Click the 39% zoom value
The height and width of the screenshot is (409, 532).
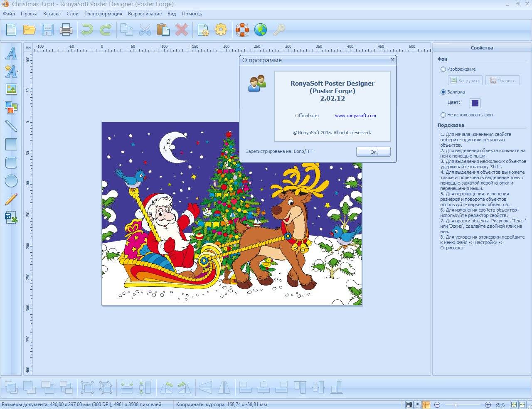pos(500,404)
